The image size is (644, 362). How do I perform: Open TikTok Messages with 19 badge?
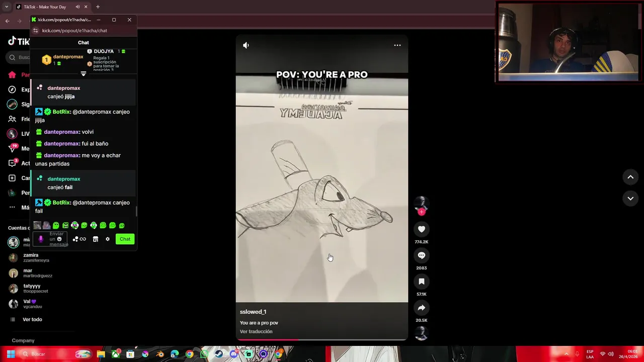coord(18,148)
